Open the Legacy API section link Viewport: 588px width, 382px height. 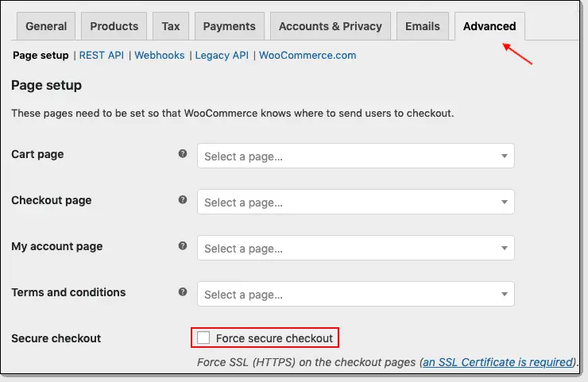pyautogui.click(x=222, y=56)
